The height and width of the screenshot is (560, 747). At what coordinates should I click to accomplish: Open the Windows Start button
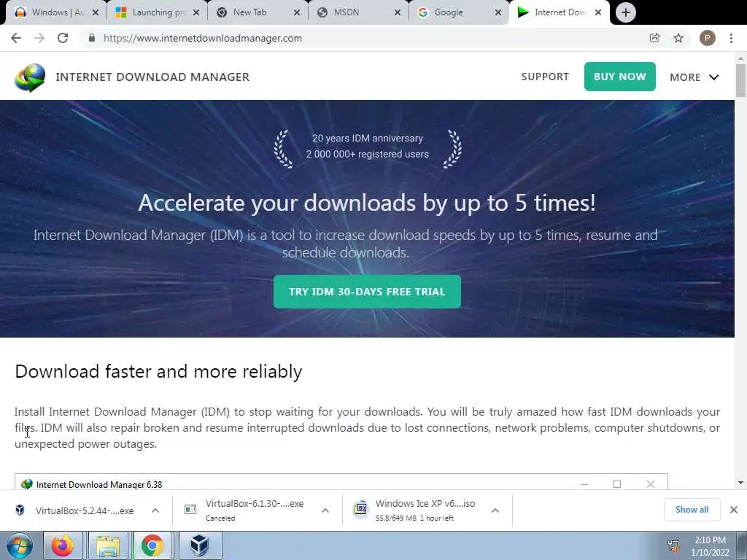20,545
